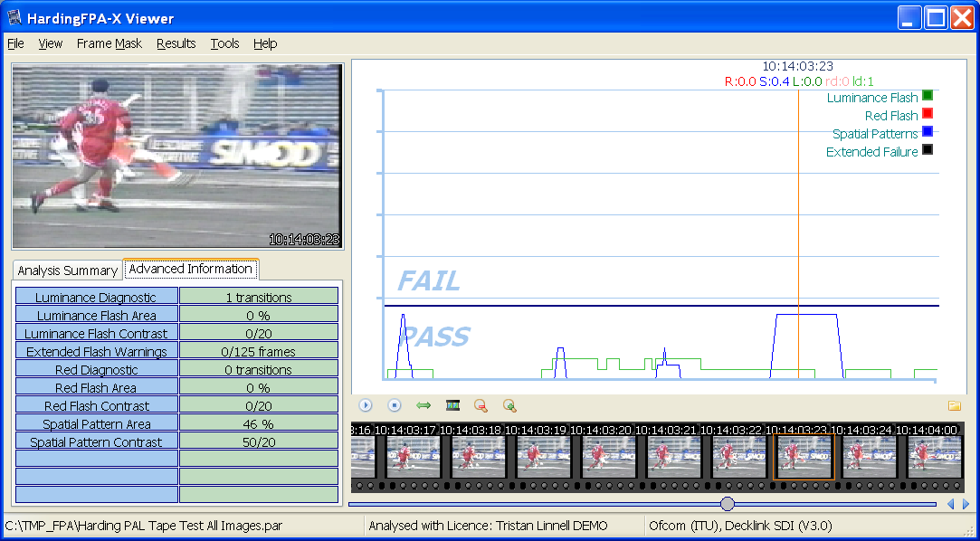Click the licence text in status bar
Viewport: 980px width, 541px height.
pyautogui.click(x=488, y=526)
